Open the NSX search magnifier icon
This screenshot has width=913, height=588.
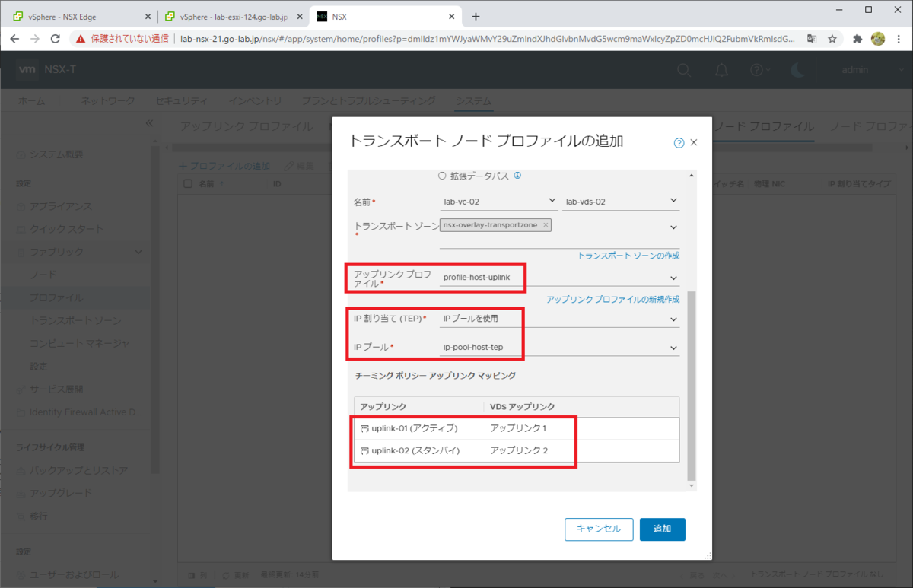(684, 71)
